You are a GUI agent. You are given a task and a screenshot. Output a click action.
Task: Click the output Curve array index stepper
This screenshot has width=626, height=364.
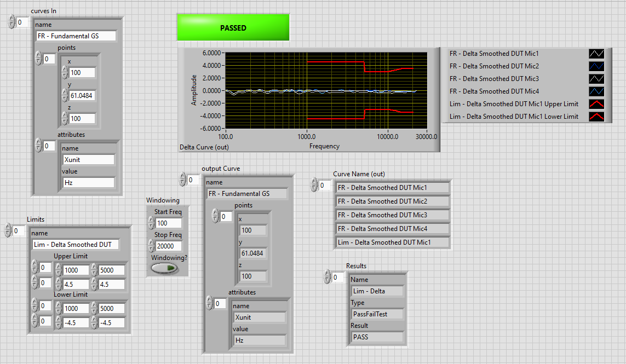(183, 180)
